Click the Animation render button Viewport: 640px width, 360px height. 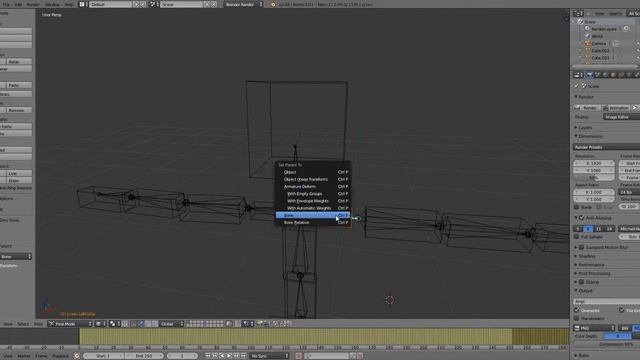(616, 108)
